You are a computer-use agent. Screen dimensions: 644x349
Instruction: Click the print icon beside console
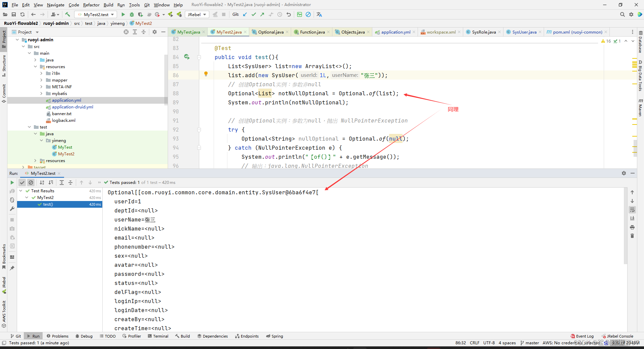coord(632,227)
